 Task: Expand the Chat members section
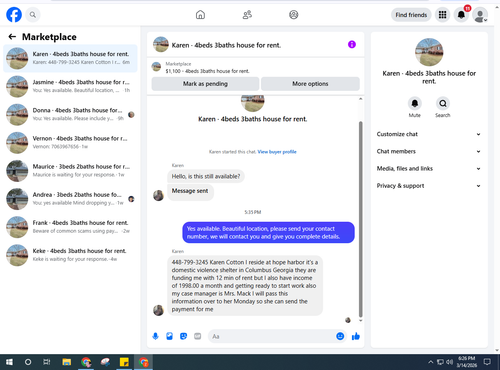[x=429, y=151]
